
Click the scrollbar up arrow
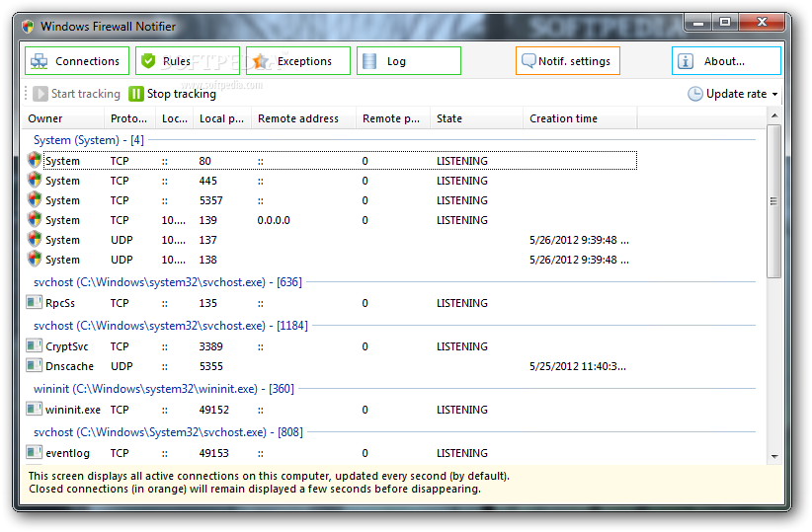[774, 114]
